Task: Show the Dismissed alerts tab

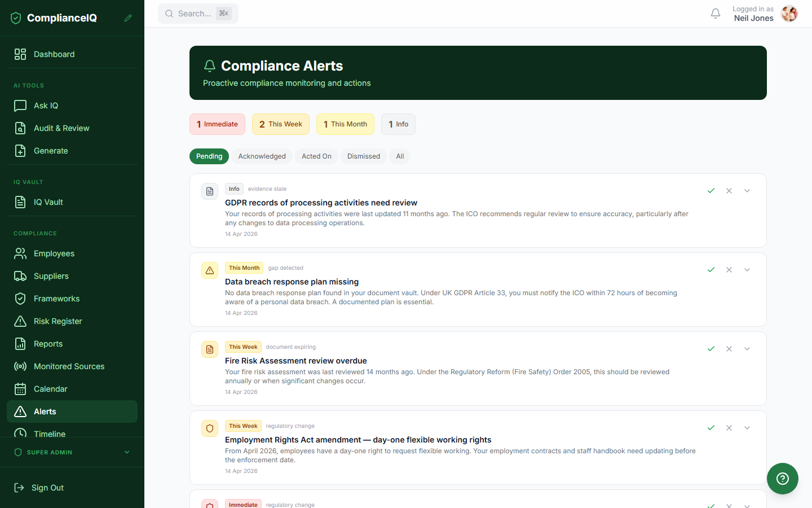Action: pos(363,156)
